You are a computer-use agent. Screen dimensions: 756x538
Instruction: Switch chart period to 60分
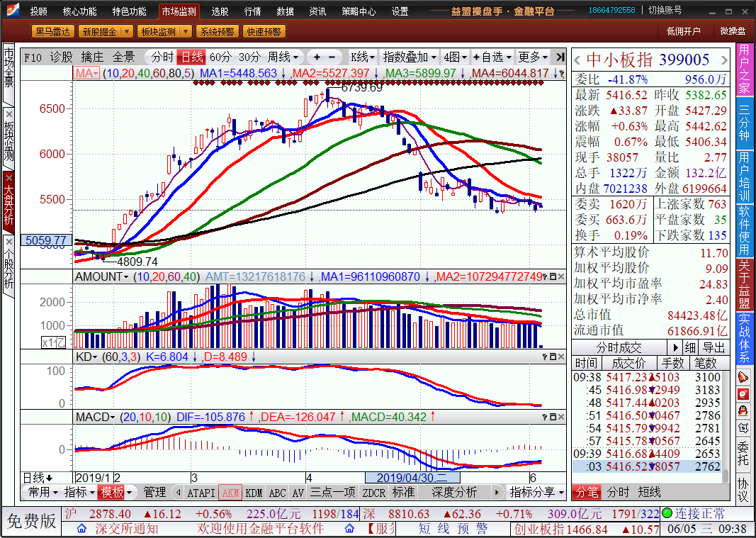pos(220,57)
